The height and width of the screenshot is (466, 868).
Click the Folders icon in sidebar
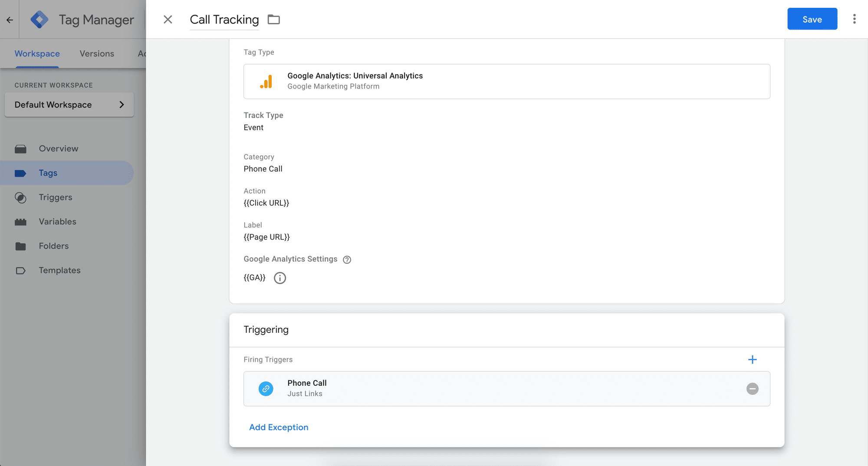click(20, 246)
